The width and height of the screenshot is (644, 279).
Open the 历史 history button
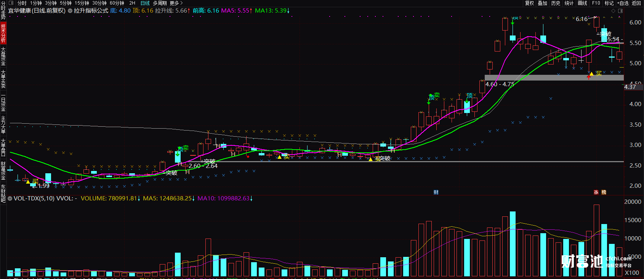pos(556,3)
